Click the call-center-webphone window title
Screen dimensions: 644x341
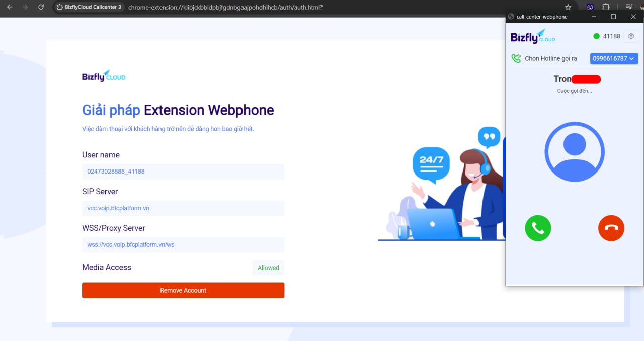click(x=542, y=17)
